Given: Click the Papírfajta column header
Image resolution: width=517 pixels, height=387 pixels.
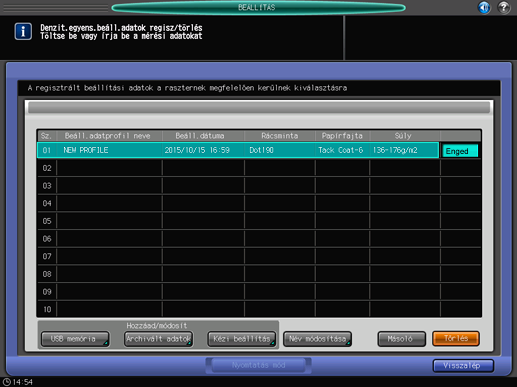Looking at the screenshot, I should coord(342,136).
